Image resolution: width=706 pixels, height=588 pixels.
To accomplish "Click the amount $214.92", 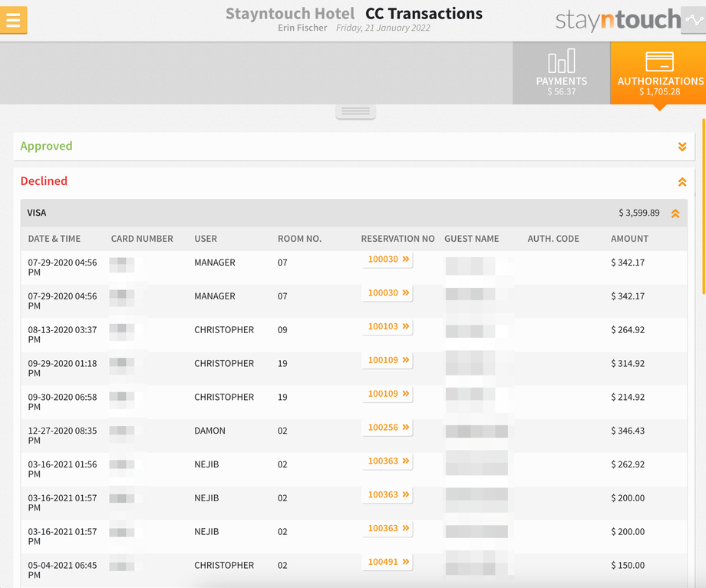I will 628,398.
